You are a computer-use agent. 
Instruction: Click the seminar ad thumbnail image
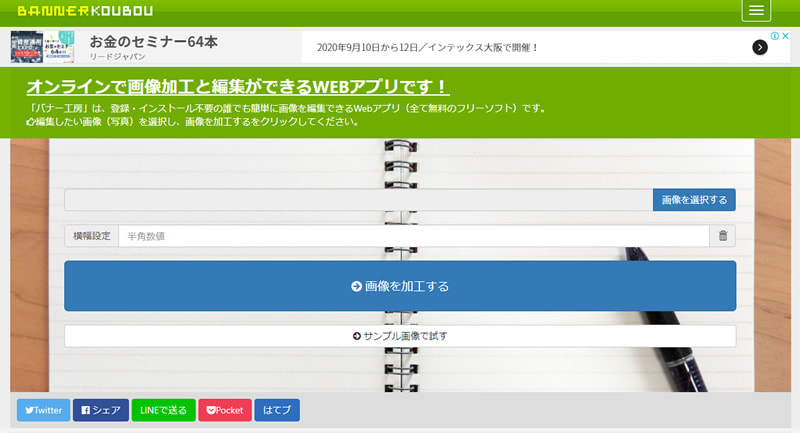point(42,46)
